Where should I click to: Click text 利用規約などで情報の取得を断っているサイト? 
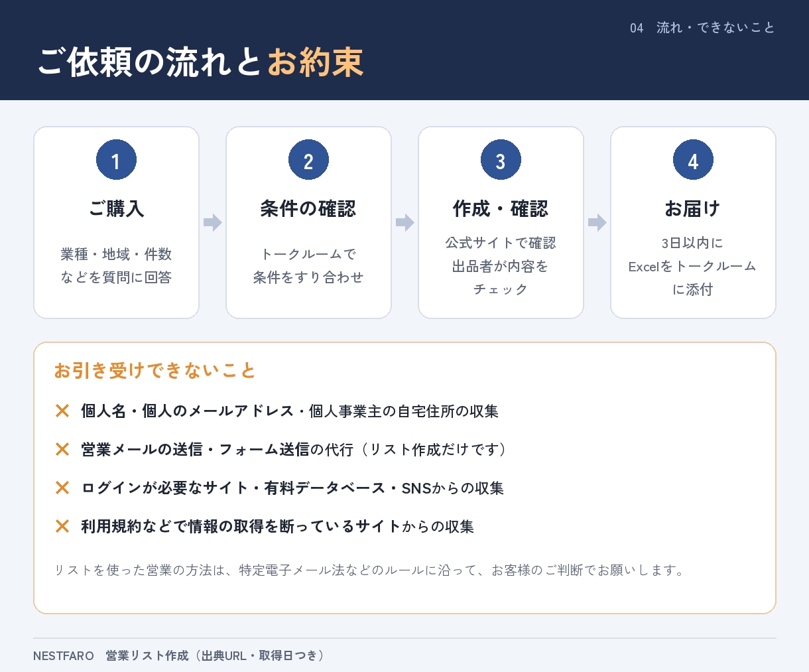point(241,527)
